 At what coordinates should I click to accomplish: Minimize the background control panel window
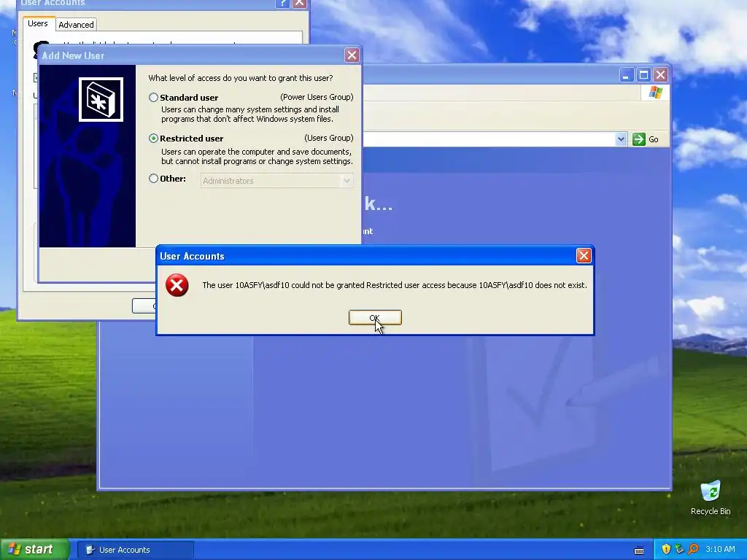[x=627, y=75]
